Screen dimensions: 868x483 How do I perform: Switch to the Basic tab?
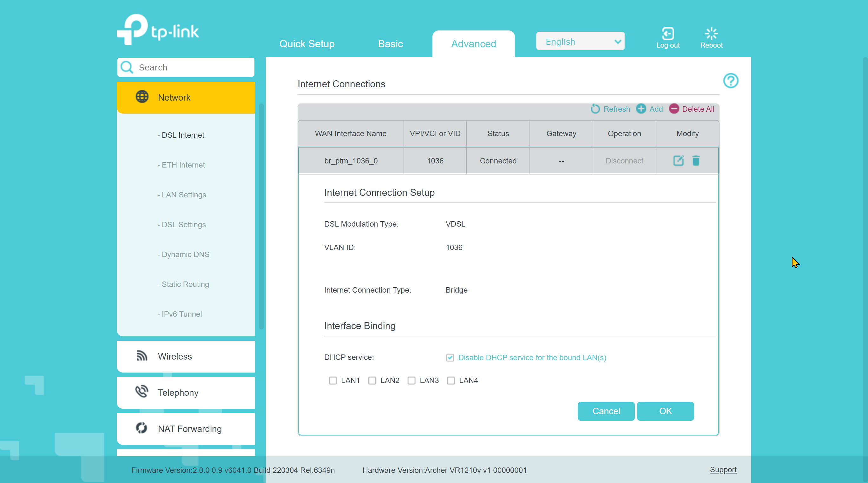(x=390, y=44)
